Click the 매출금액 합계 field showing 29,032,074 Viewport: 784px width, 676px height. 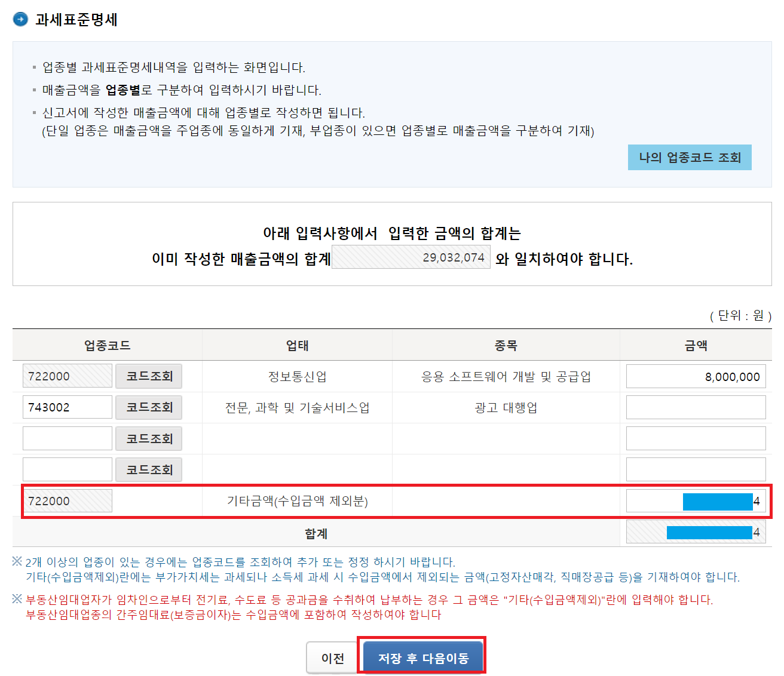(411, 257)
